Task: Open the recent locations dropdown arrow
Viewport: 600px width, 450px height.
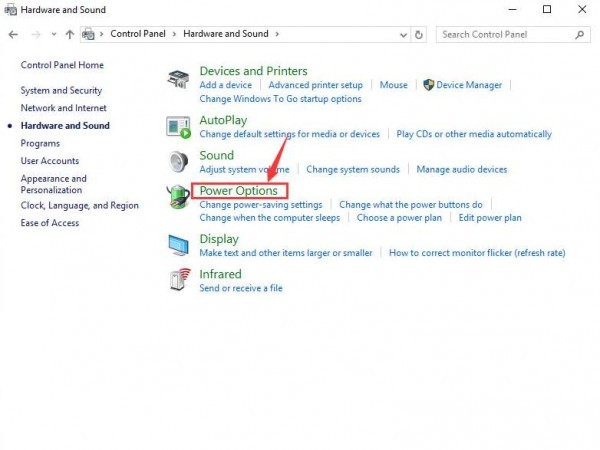Action: (54, 34)
